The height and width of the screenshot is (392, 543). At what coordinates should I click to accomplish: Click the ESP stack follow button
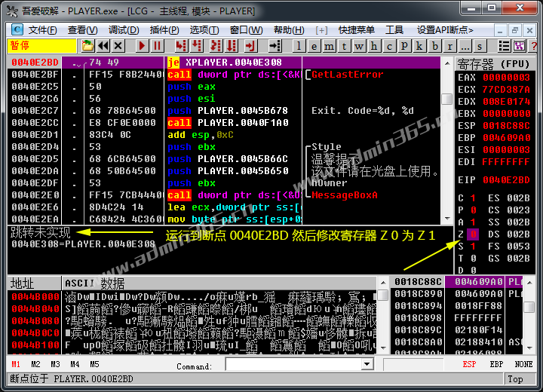click(x=469, y=364)
